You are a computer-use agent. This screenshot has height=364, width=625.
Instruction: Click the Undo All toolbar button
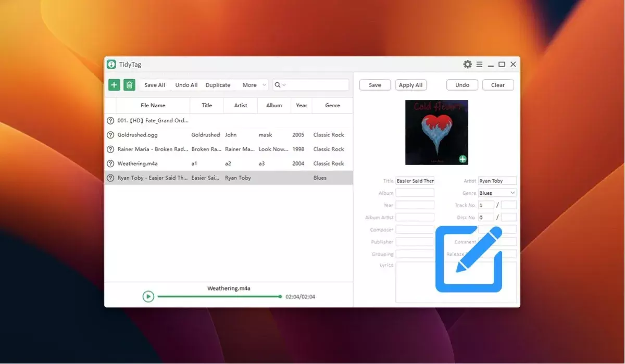tap(186, 85)
